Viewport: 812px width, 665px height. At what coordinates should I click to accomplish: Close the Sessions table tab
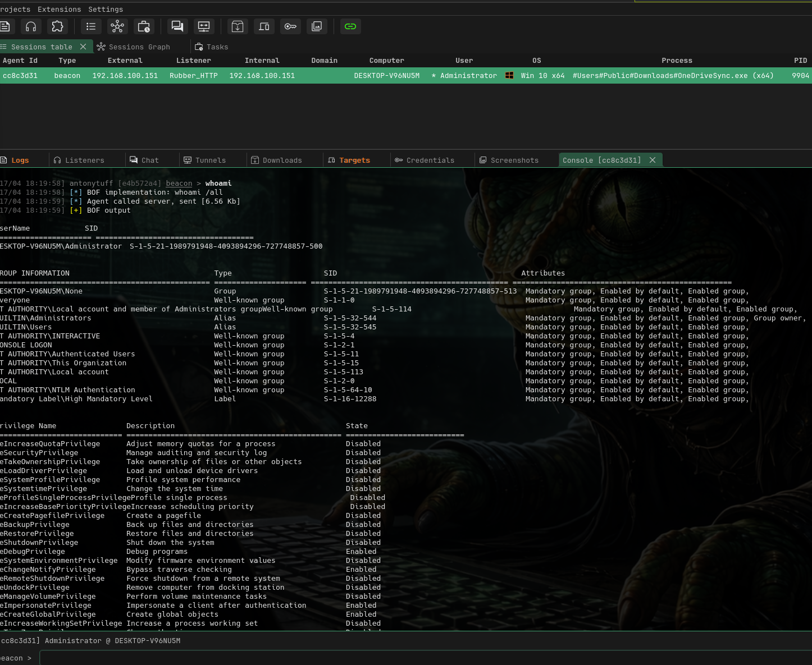(83, 47)
